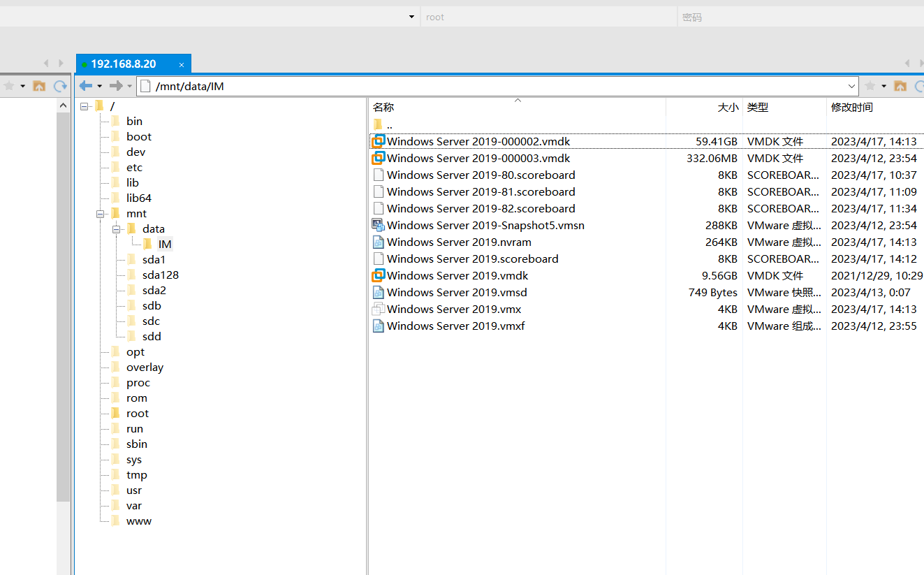Click the 2021/12/29, 10:29 date cell
Image resolution: width=924 pixels, height=575 pixels.
click(x=877, y=275)
